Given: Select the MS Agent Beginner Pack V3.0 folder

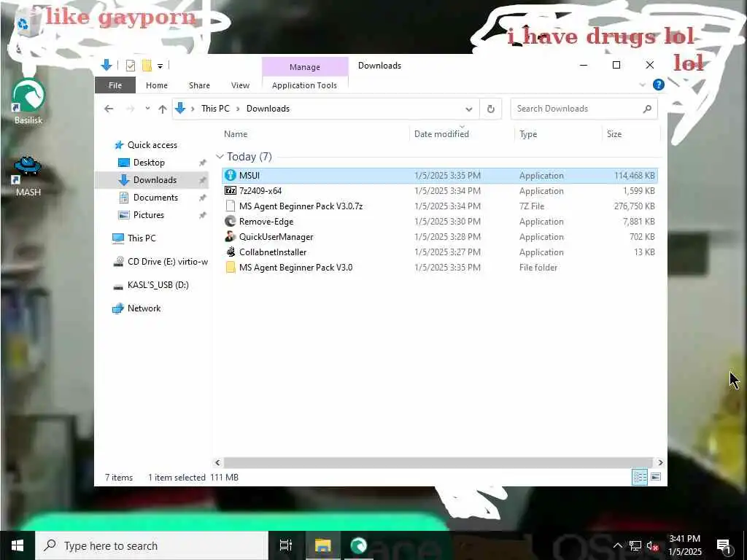Looking at the screenshot, I should [439, 267].
